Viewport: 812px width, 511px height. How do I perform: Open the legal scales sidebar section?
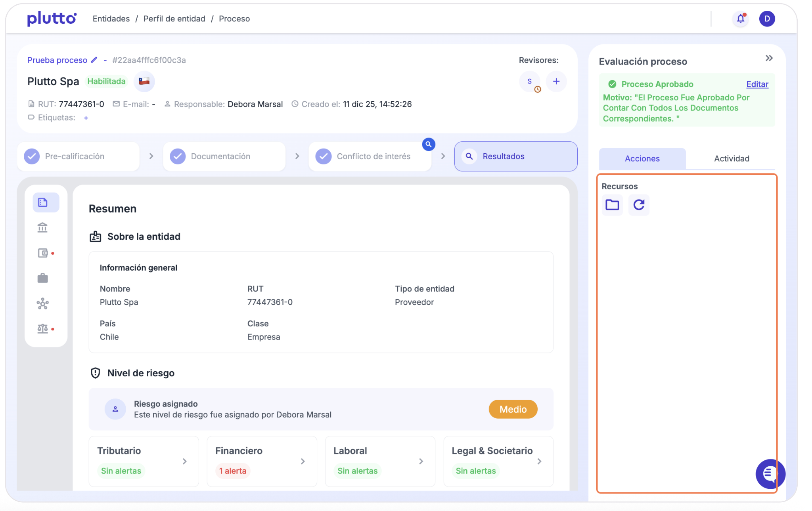42,329
